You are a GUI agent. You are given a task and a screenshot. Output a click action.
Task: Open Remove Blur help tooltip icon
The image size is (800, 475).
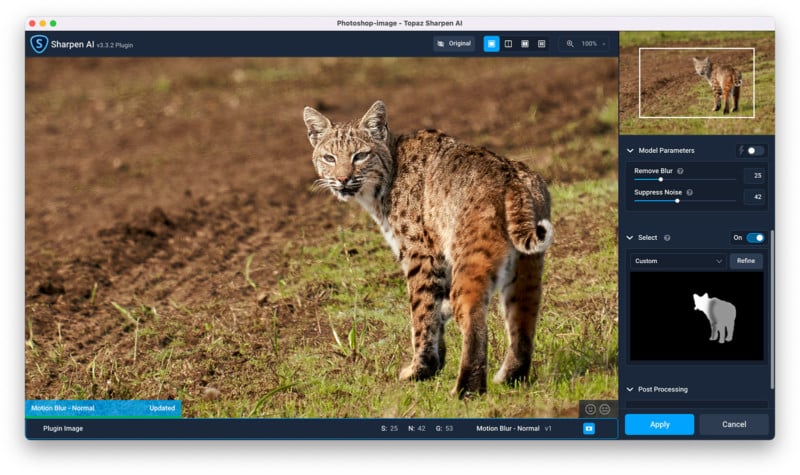pos(680,171)
